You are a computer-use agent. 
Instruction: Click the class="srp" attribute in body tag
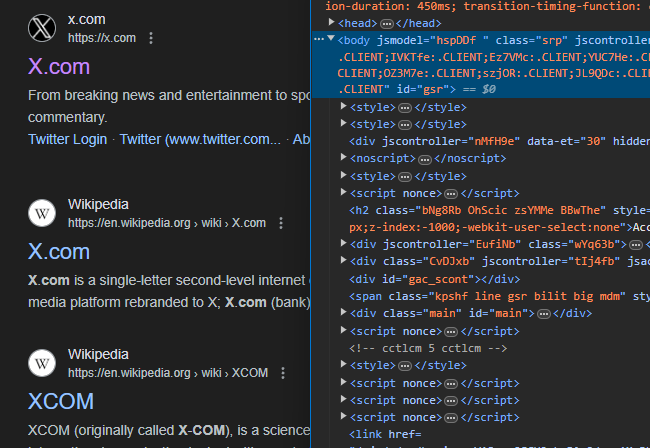click(531, 41)
